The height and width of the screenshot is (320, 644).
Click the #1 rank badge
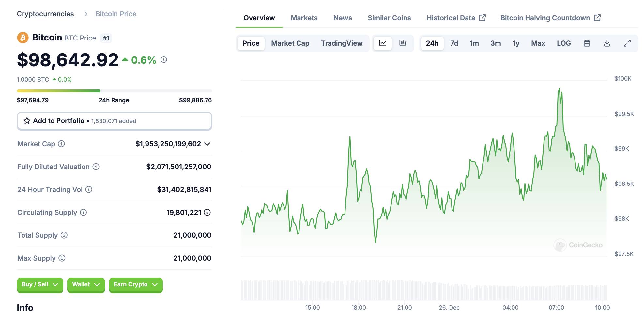point(106,38)
